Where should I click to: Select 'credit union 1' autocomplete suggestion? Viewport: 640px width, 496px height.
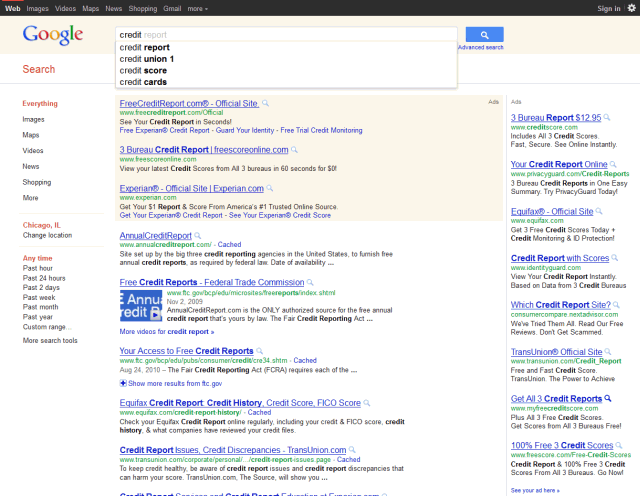(146, 59)
